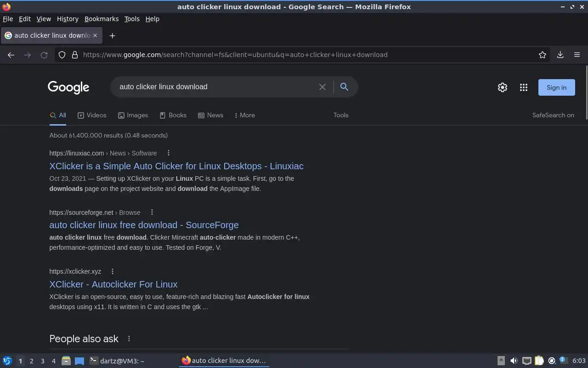The image size is (588, 368).
Task: Switch to workspace 4 in the pager
Action: (x=53, y=361)
